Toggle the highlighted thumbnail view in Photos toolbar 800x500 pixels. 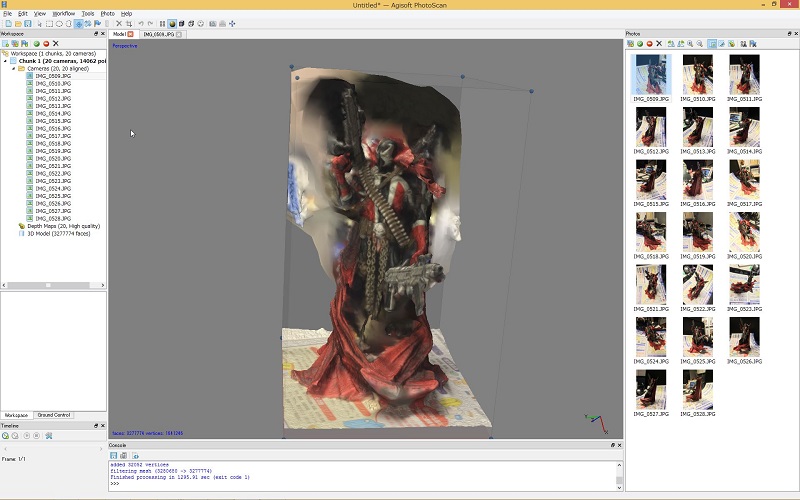(712, 44)
